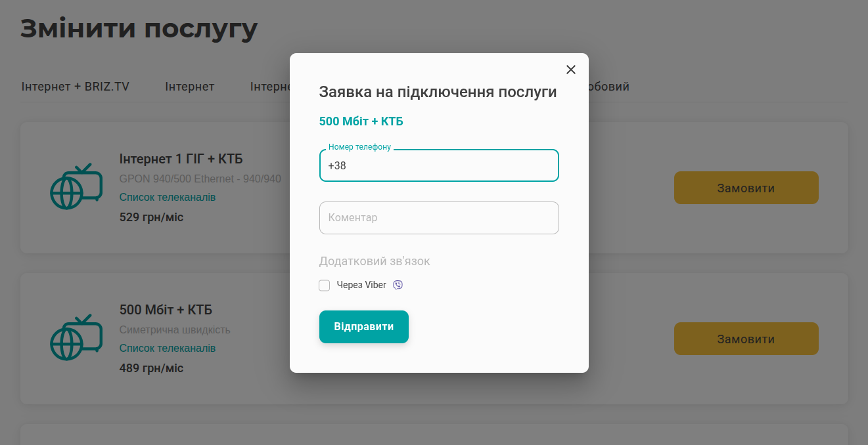The image size is (868, 445).
Task: Switch to the Інтернет + BRIZ.TV tab
Action: [76, 87]
